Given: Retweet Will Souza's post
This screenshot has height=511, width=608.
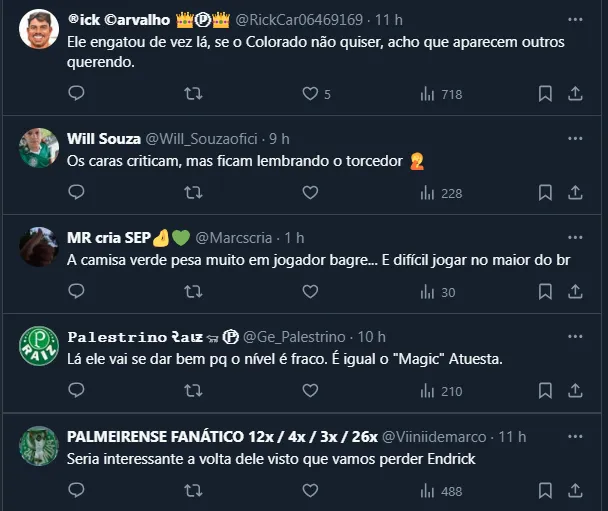Looking at the screenshot, I should (194, 192).
